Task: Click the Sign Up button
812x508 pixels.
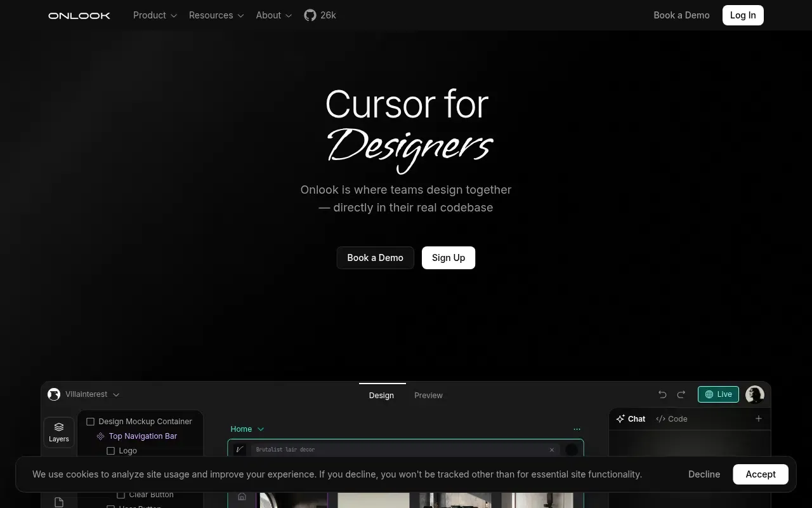Action: [449, 258]
